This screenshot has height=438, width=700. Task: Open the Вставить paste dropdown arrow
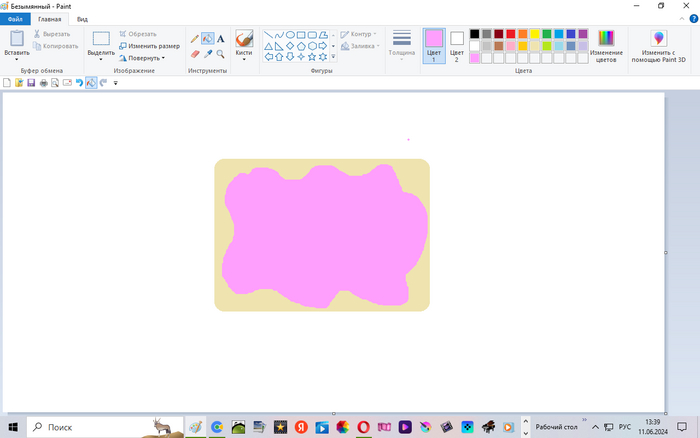pyautogui.click(x=17, y=60)
